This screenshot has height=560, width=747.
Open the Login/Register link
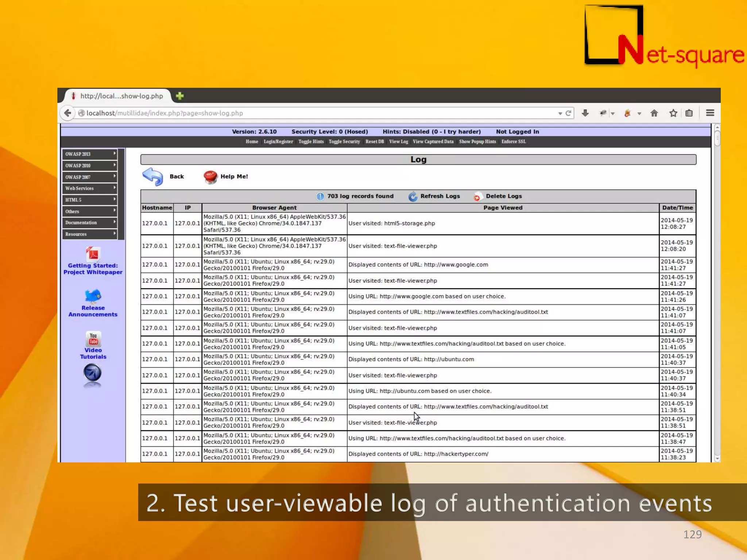[278, 141]
